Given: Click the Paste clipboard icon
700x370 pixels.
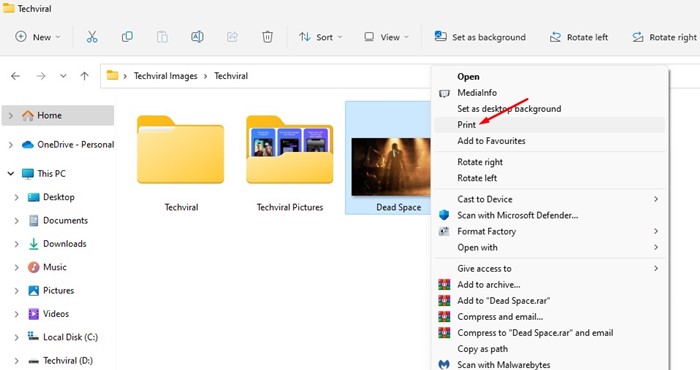Looking at the screenshot, I should 162,37.
